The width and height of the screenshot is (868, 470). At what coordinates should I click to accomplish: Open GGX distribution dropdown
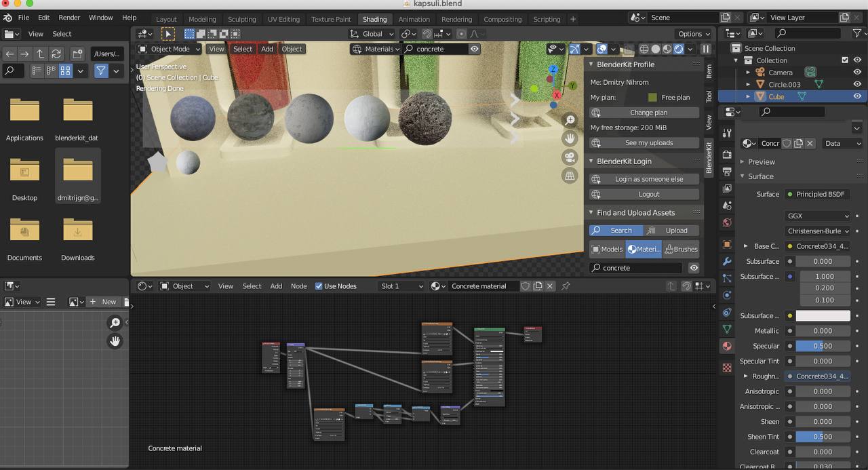(x=818, y=216)
